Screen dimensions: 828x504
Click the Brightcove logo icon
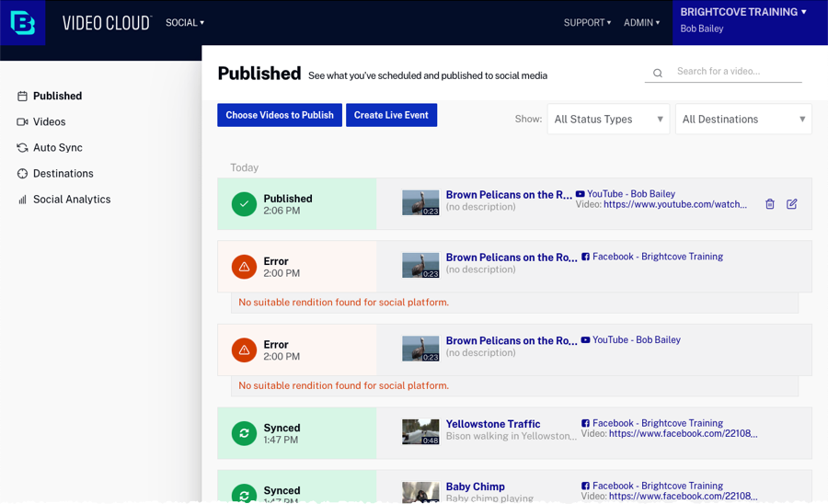point(23,23)
